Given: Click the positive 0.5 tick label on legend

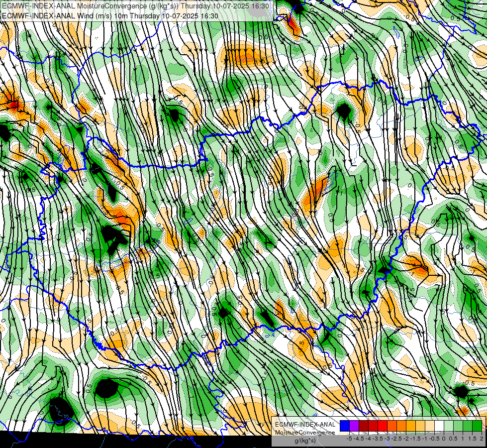Looking at the screenshot, I should 453,439.
